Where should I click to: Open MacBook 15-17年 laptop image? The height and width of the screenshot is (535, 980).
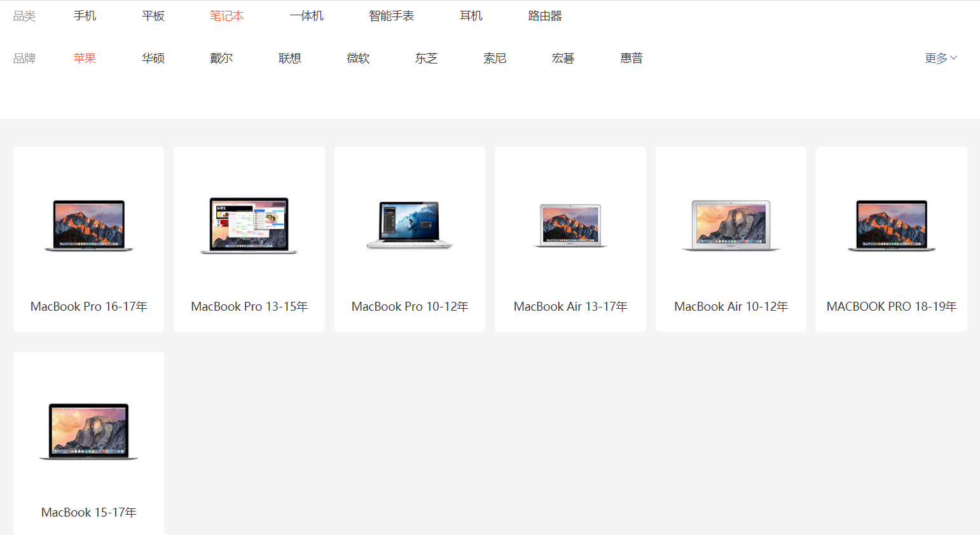(88, 431)
